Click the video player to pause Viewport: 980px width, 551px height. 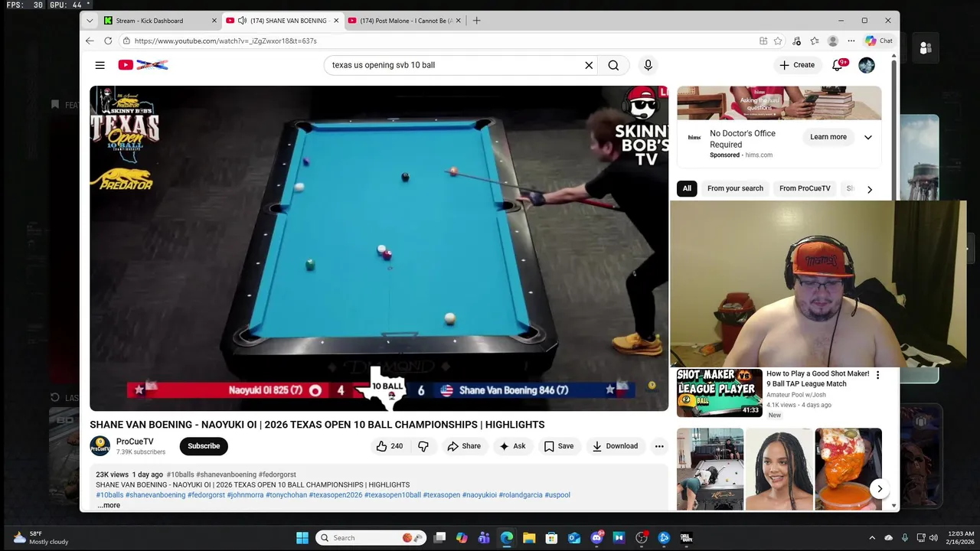point(379,248)
